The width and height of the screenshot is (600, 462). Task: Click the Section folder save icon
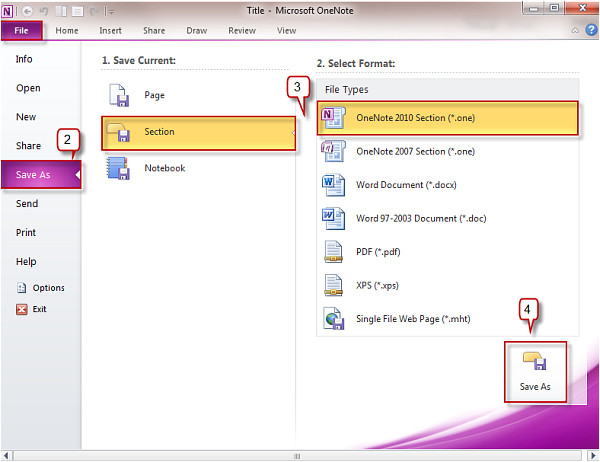click(x=118, y=132)
